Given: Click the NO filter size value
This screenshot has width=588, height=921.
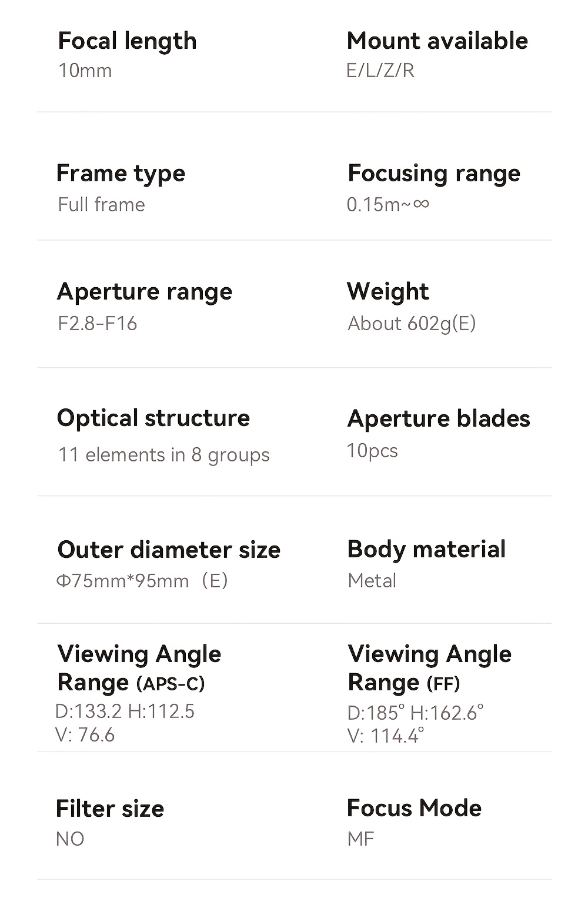Looking at the screenshot, I should pyautogui.click(x=70, y=839).
